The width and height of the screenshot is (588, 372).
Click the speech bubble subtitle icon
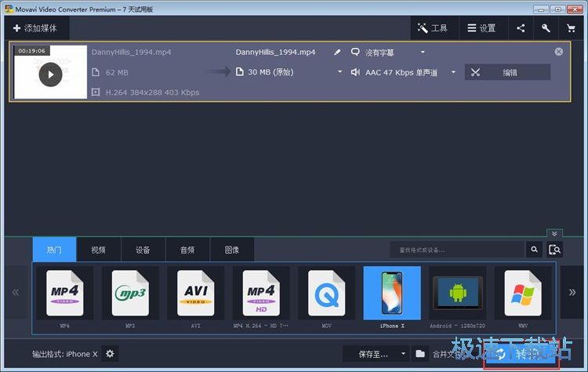point(355,52)
